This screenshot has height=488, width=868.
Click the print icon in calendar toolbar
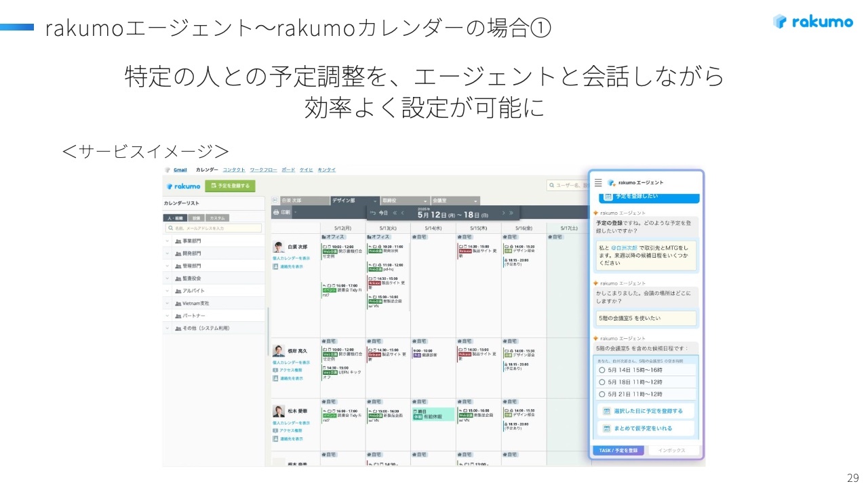(276, 212)
